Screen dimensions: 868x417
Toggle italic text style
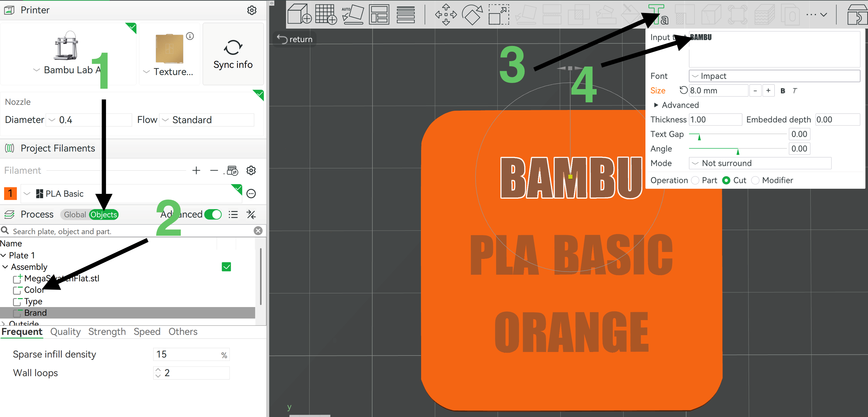coord(795,90)
